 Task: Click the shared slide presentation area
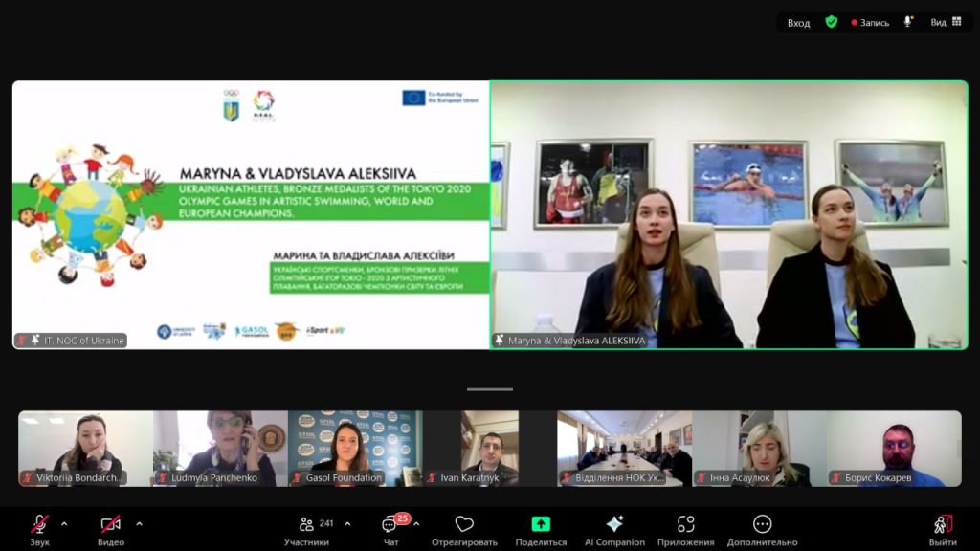click(x=251, y=214)
